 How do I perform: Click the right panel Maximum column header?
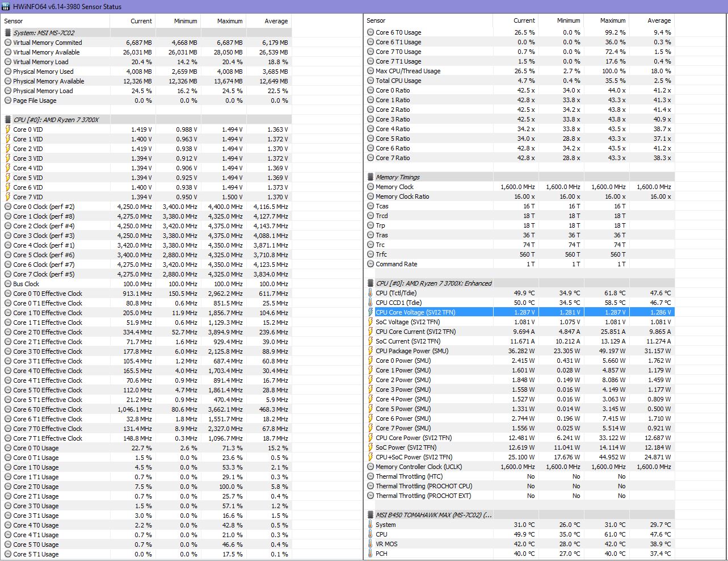coord(606,20)
